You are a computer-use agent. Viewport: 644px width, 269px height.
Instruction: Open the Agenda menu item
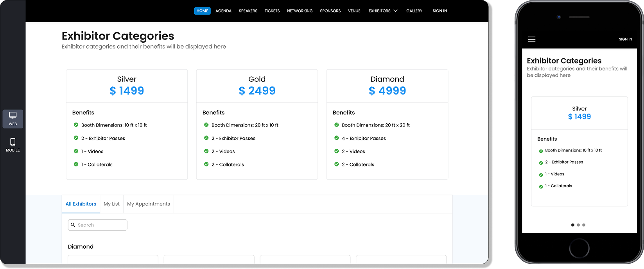tap(223, 11)
